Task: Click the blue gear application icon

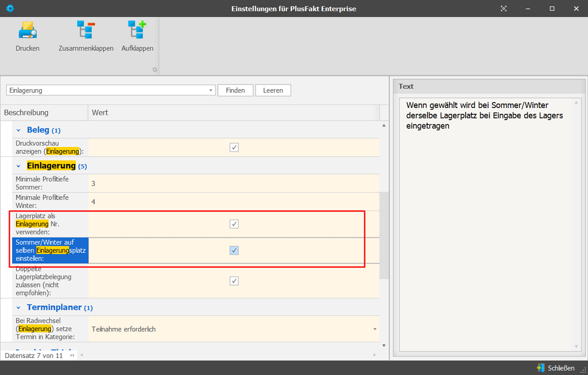Action: coord(10,8)
